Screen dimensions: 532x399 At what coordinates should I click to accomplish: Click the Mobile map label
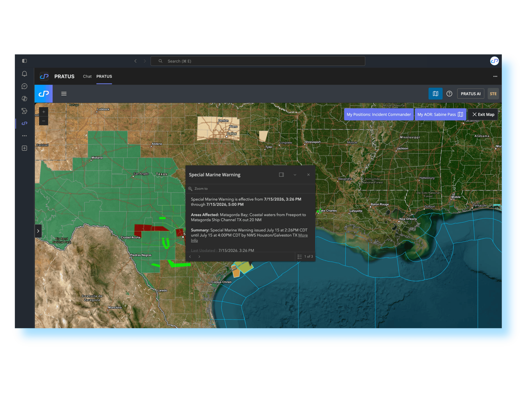coord(456,197)
